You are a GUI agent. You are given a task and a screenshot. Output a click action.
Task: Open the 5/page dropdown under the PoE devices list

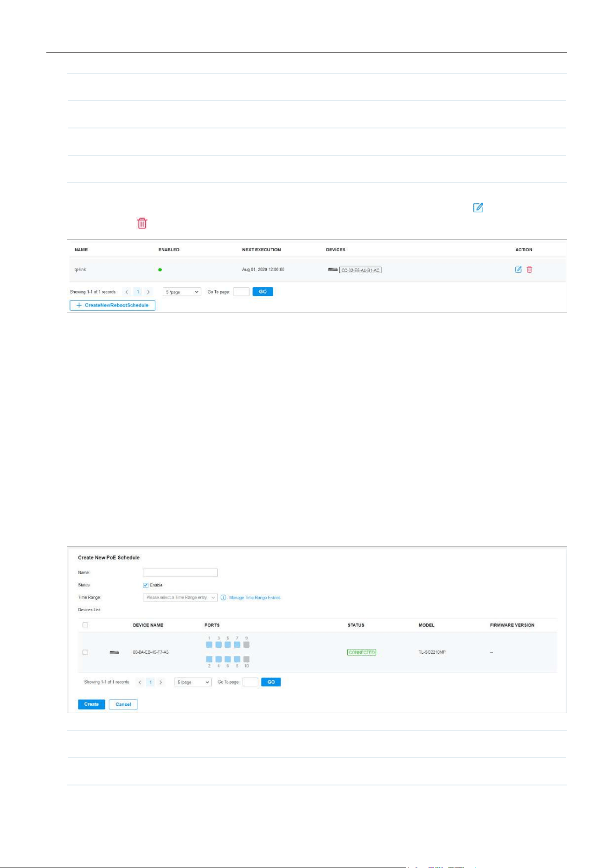click(x=193, y=683)
